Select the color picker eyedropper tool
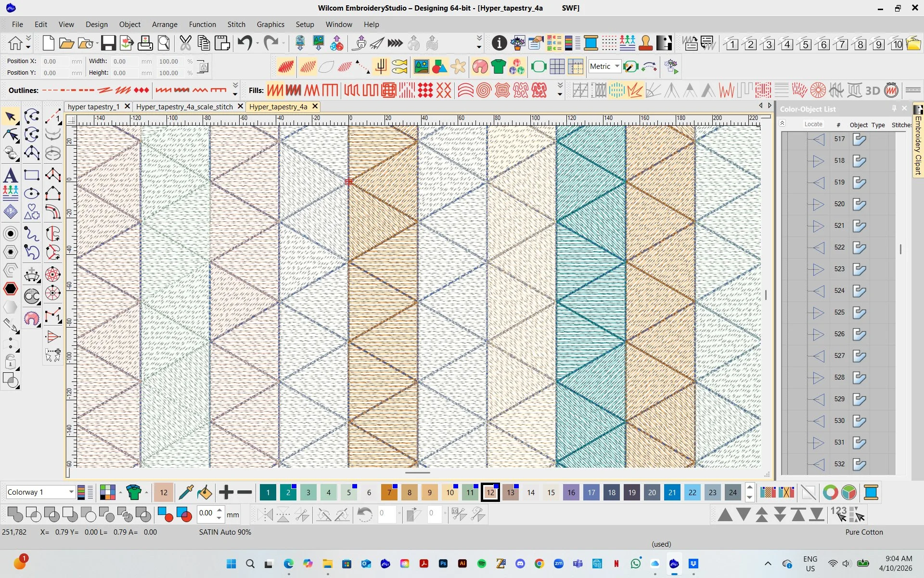924x578 pixels. tap(186, 492)
